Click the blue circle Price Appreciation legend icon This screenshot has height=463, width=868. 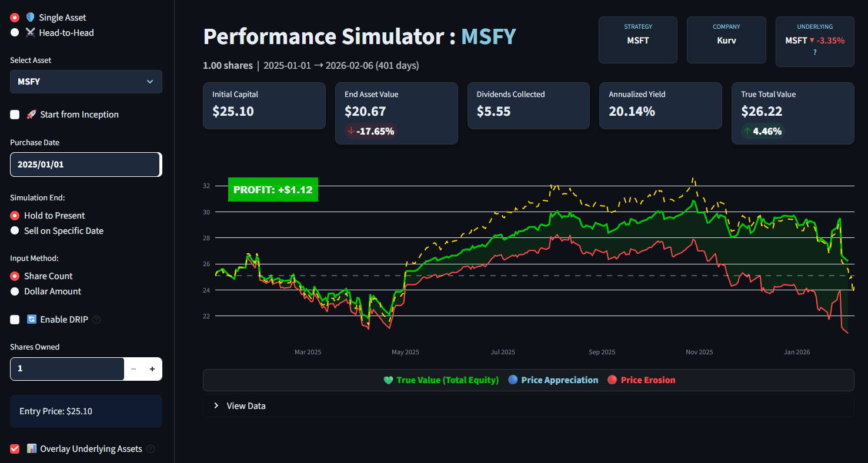click(513, 380)
